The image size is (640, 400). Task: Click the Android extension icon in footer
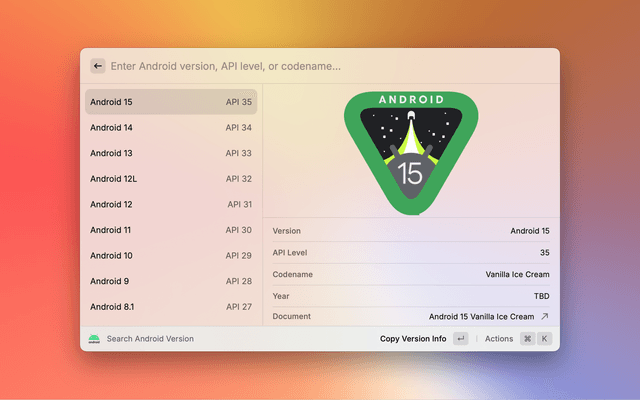coord(94,339)
